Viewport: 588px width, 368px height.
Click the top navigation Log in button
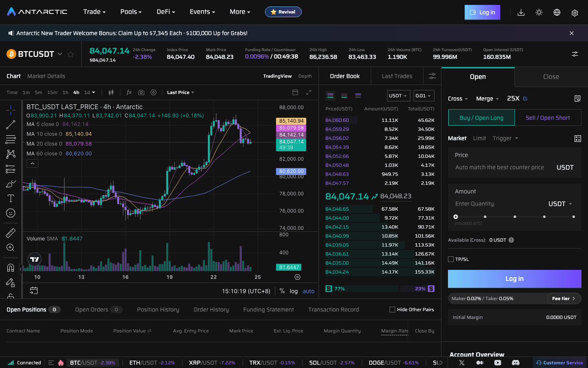point(482,12)
